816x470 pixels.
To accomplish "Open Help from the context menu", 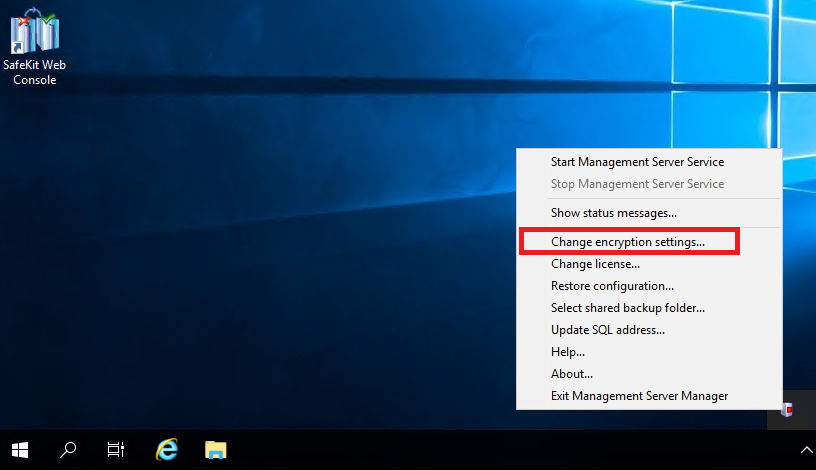I will (567, 352).
